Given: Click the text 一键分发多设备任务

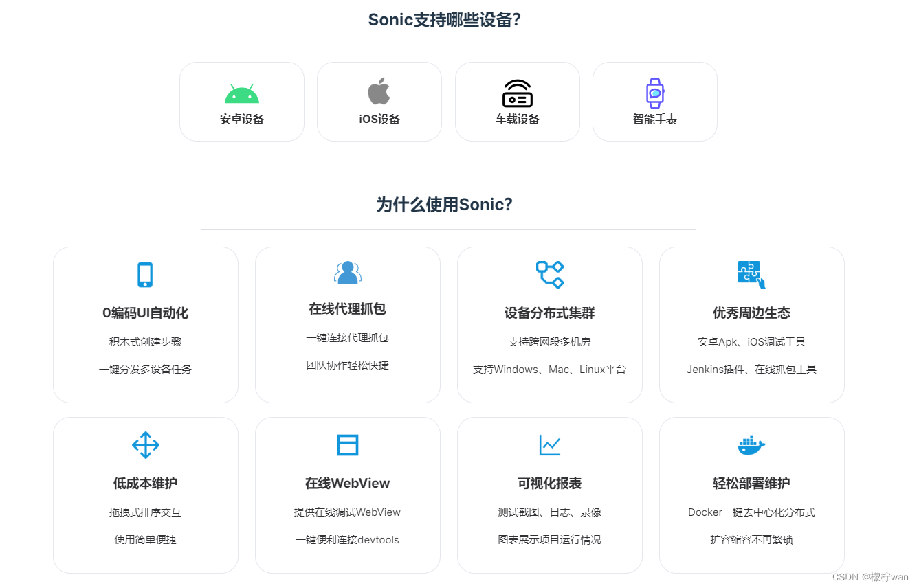Looking at the screenshot, I should point(146,370).
